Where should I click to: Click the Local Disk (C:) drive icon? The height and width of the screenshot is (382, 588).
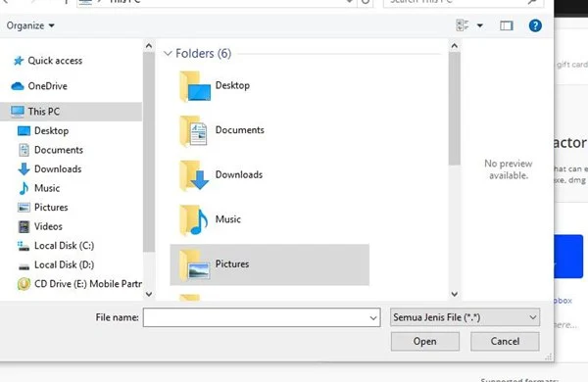(24, 246)
